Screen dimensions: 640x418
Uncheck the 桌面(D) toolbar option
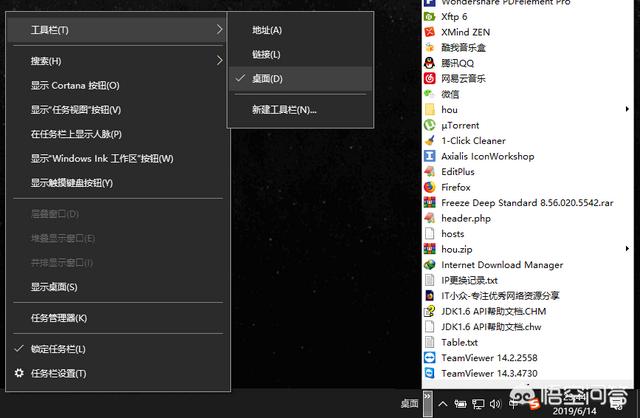pyautogui.click(x=267, y=78)
